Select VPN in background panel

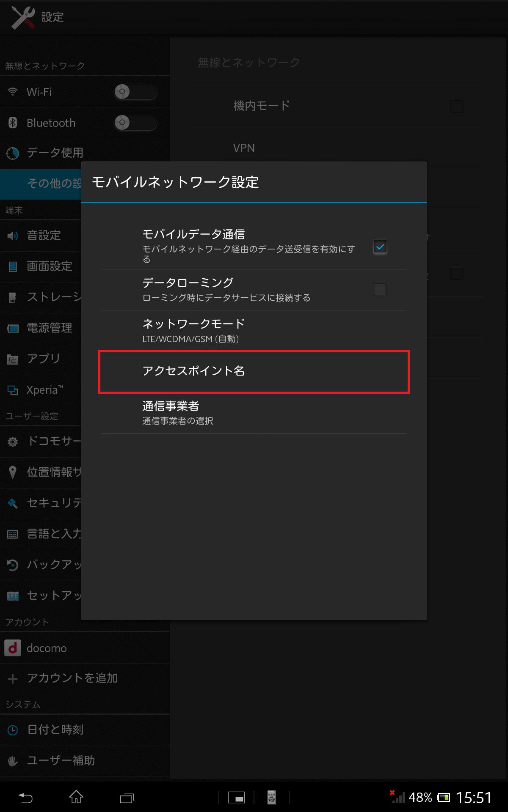pyautogui.click(x=338, y=148)
